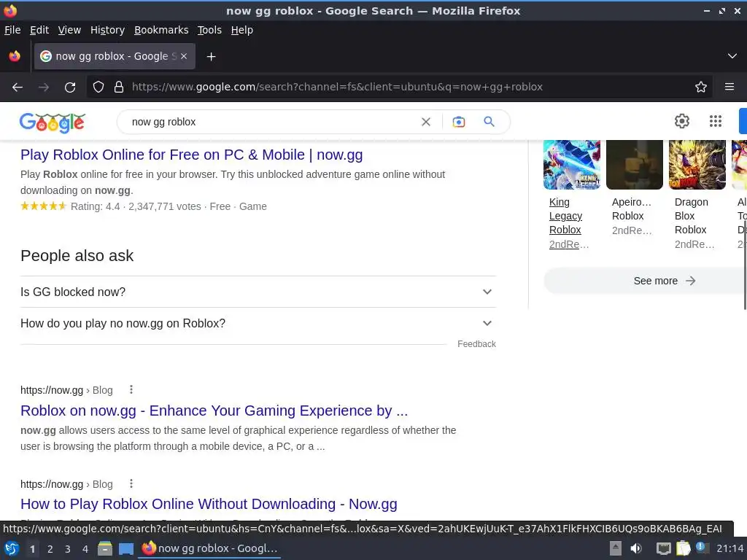
Task: Open Google quick settings gear
Action: [x=682, y=122]
